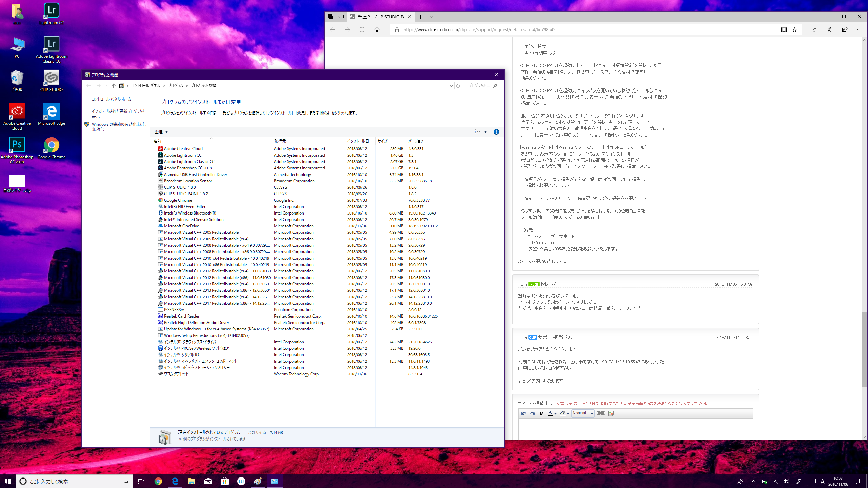Select CLIP STUDIO PAINT 1.8.2 in list
This screenshot has height=488, width=868.
tap(186, 194)
